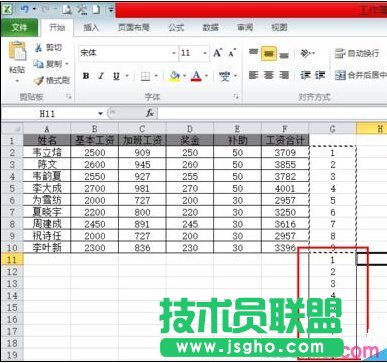Toggle bold formatting
Viewport: 387px width, 363px height.
[86, 76]
